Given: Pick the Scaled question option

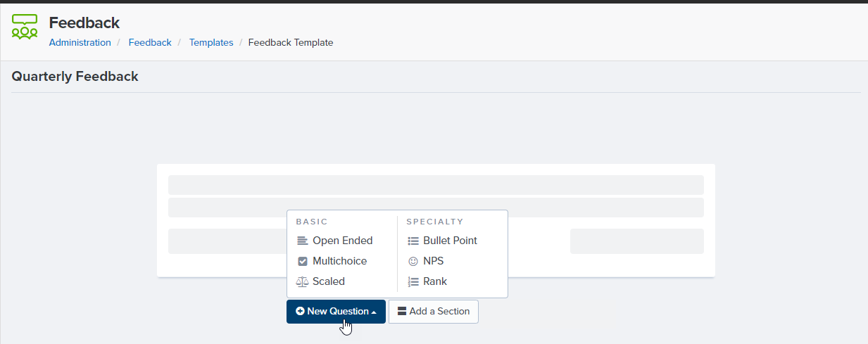Looking at the screenshot, I should click(329, 281).
